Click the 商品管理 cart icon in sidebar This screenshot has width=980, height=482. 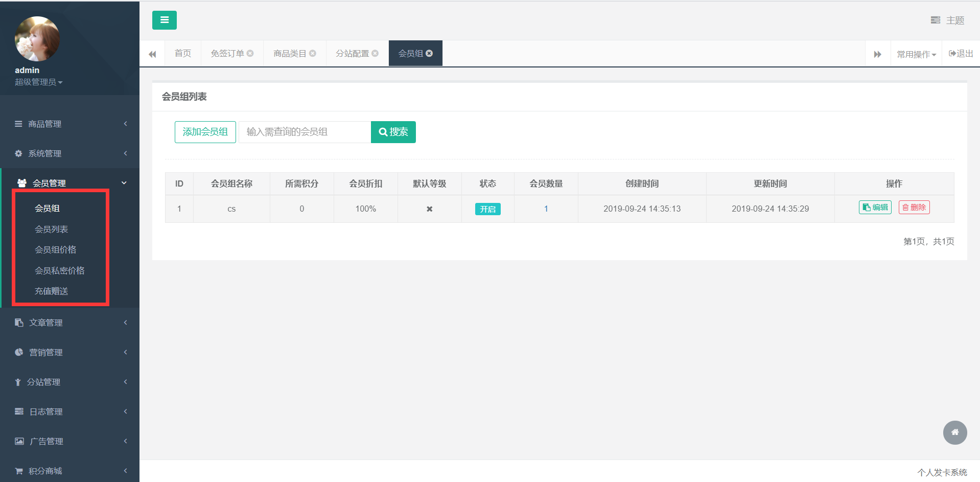[18, 123]
